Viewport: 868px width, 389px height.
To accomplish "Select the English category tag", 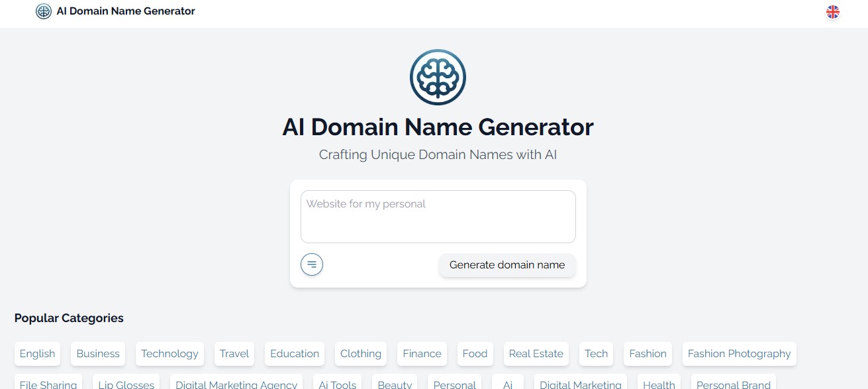I will (37, 354).
